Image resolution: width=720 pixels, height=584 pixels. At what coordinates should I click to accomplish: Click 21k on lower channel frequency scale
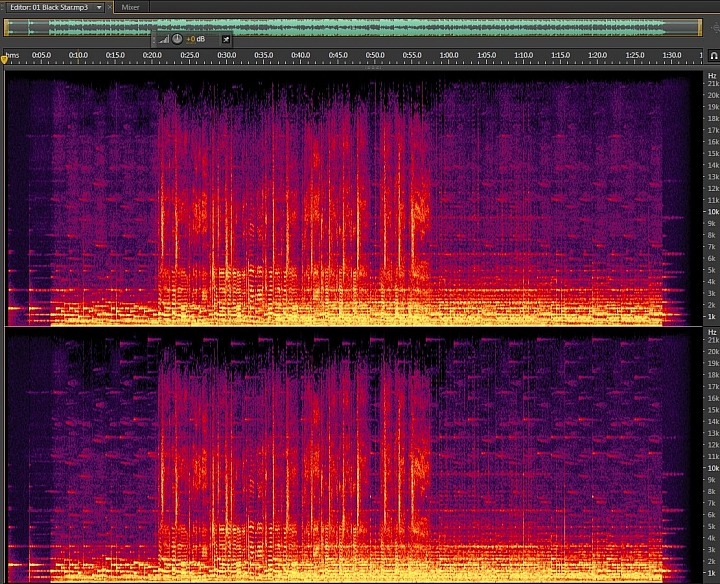click(x=713, y=340)
